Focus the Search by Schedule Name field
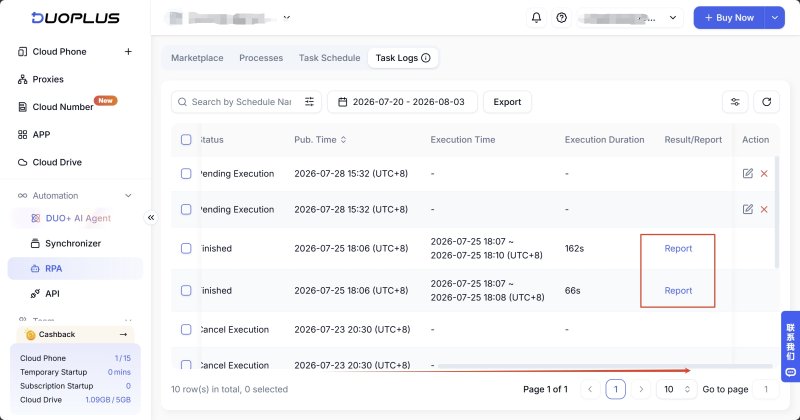The width and height of the screenshot is (800, 420). coord(241,102)
